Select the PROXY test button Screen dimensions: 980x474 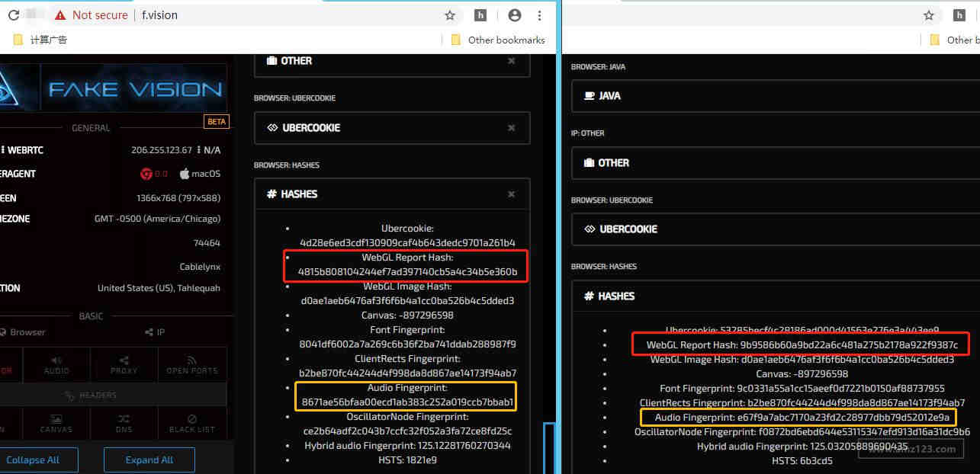[x=124, y=365]
